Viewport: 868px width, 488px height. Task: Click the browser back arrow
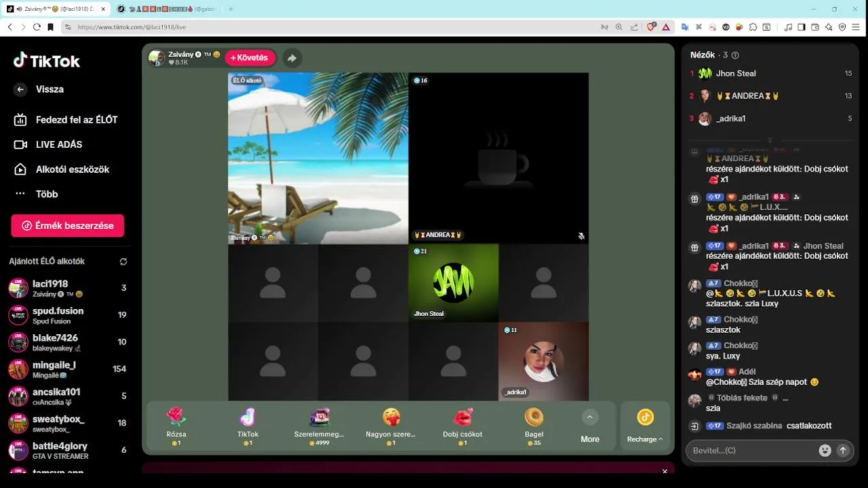[9, 27]
